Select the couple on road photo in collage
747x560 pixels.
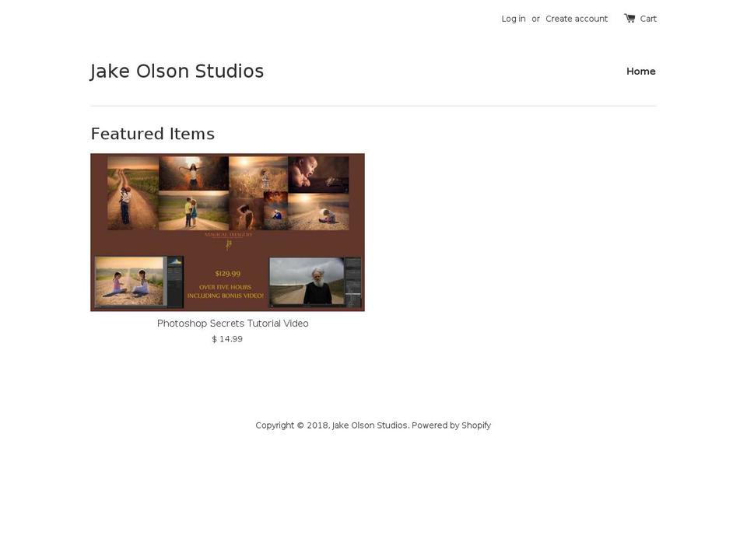tap(191, 212)
